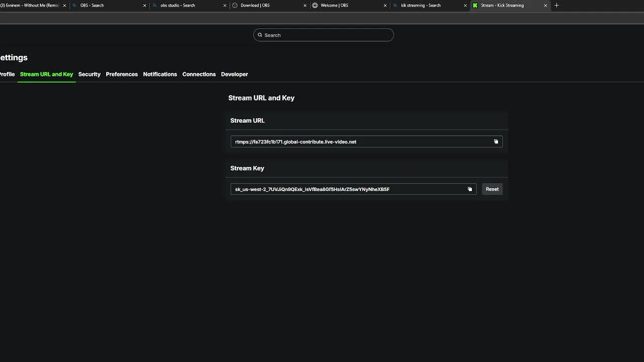Screen dimensions: 644x362
Task: Open the Profile settings tab
Action: [x=7, y=74]
